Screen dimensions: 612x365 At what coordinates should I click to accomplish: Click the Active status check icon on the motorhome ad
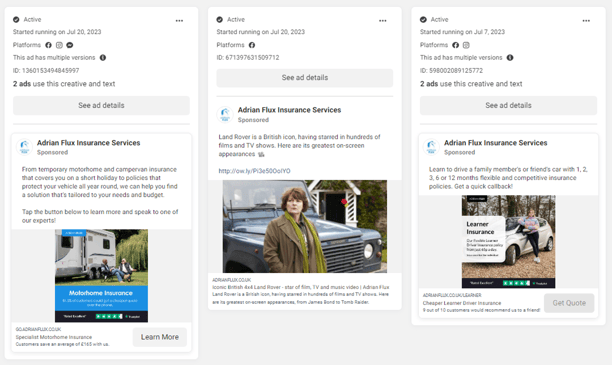click(x=16, y=20)
